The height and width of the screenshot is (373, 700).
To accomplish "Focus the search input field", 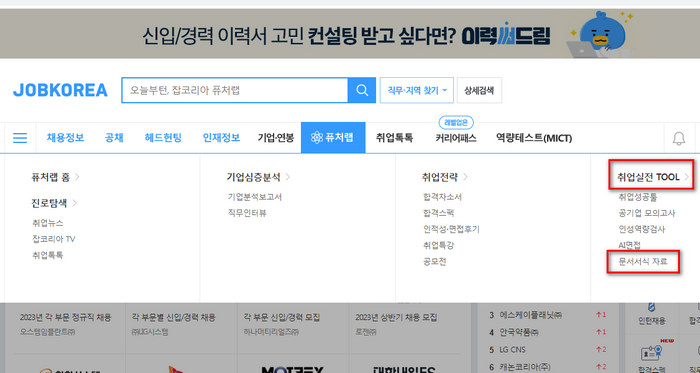I will (x=235, y=90).
